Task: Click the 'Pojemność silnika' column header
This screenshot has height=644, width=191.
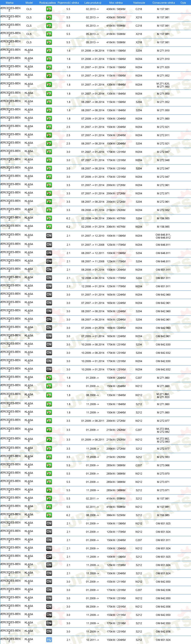Action: pyautogui.click(x=68, y=3)
